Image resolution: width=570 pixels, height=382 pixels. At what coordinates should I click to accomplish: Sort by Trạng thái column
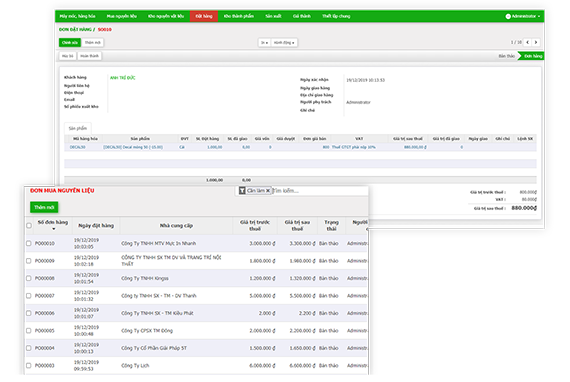(331, 225)
